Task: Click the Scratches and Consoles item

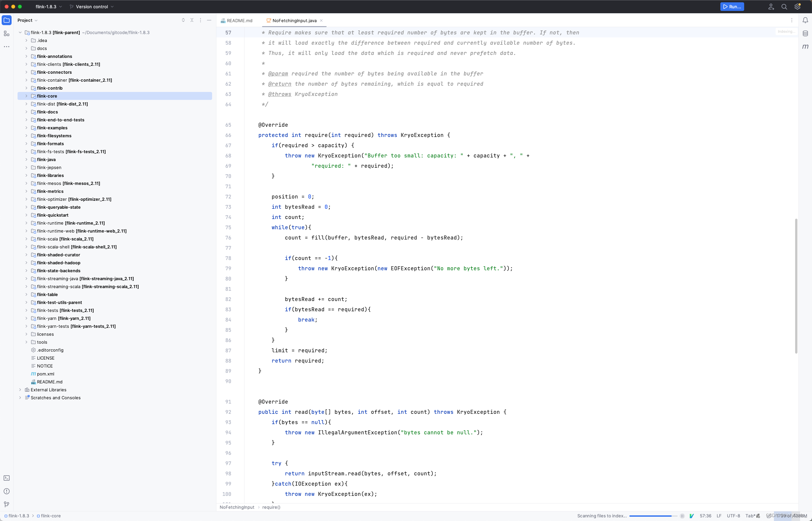Action: point(56,397)
